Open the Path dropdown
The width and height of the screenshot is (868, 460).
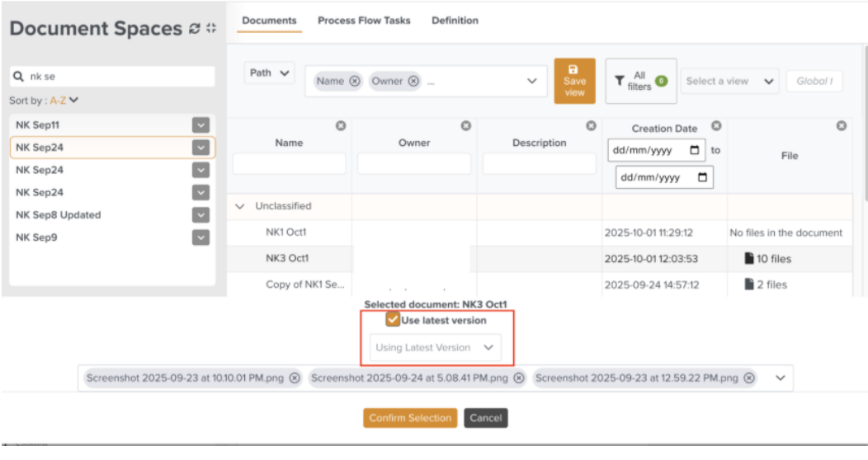[x=270, y=73]
